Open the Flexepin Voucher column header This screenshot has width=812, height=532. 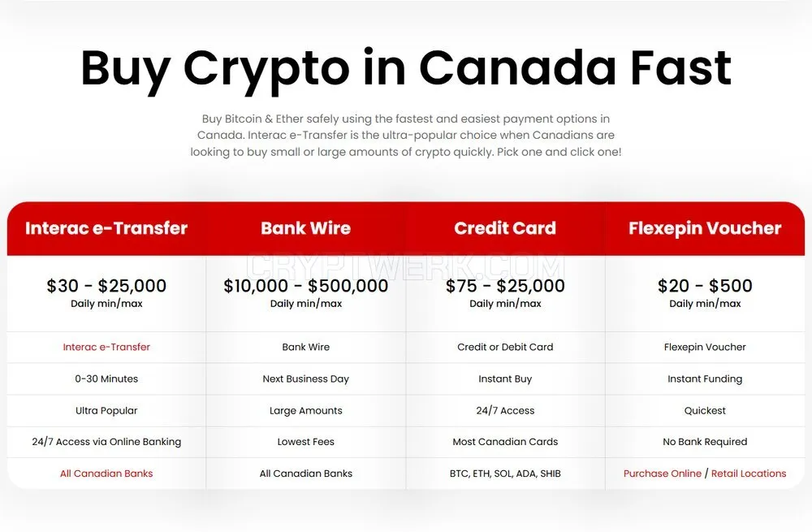705,228
